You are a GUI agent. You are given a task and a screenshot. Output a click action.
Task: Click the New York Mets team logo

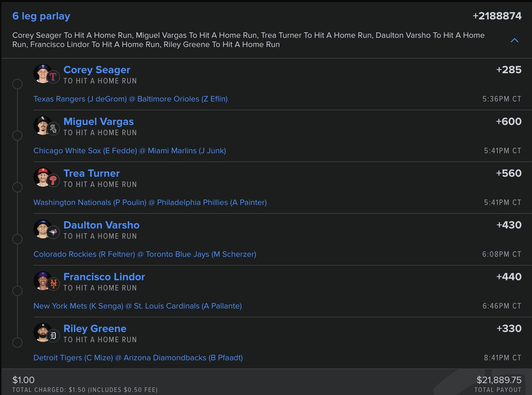click(x=53, y=284)
